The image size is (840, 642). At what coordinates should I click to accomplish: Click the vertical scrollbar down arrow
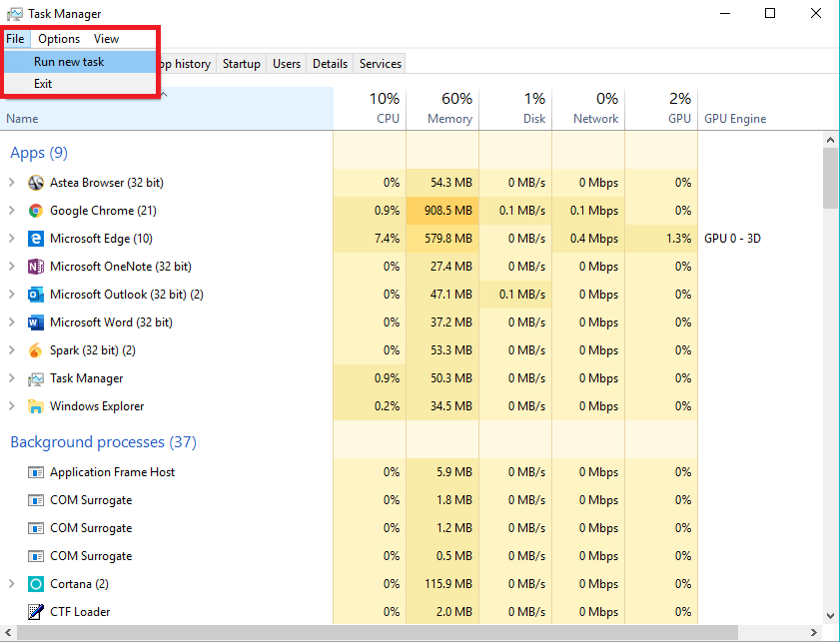830,616
